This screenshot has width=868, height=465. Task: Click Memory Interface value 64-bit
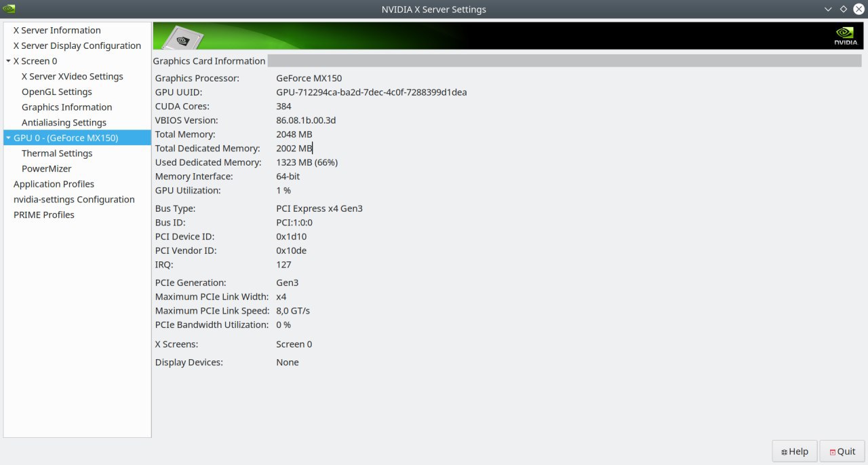(x=288, y=176)
